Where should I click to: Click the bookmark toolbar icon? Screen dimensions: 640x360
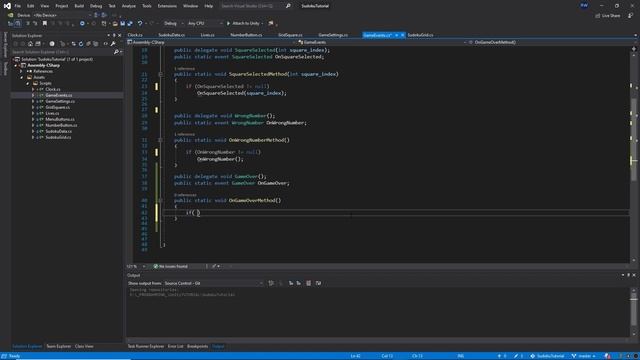click(x=44, y=24)
